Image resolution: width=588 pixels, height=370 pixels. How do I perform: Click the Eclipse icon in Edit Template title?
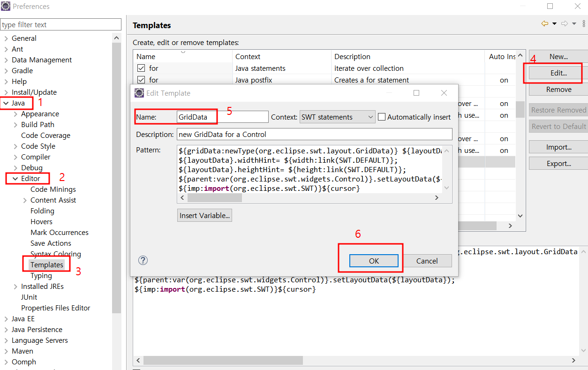coord(139,93)
